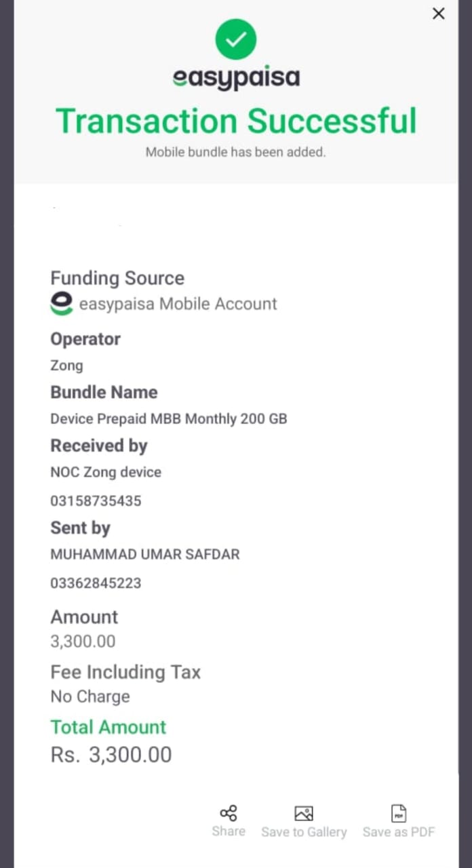Click the Transaction Successful heading

[236, 121]
